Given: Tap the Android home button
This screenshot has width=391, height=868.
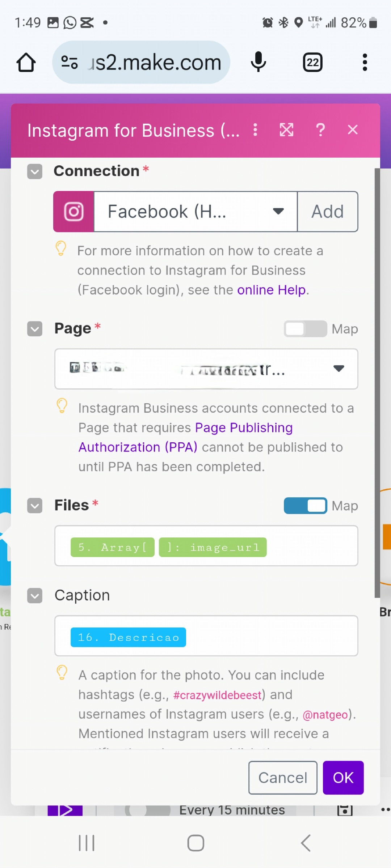Looking at the screenshot, I should (196, 843).
